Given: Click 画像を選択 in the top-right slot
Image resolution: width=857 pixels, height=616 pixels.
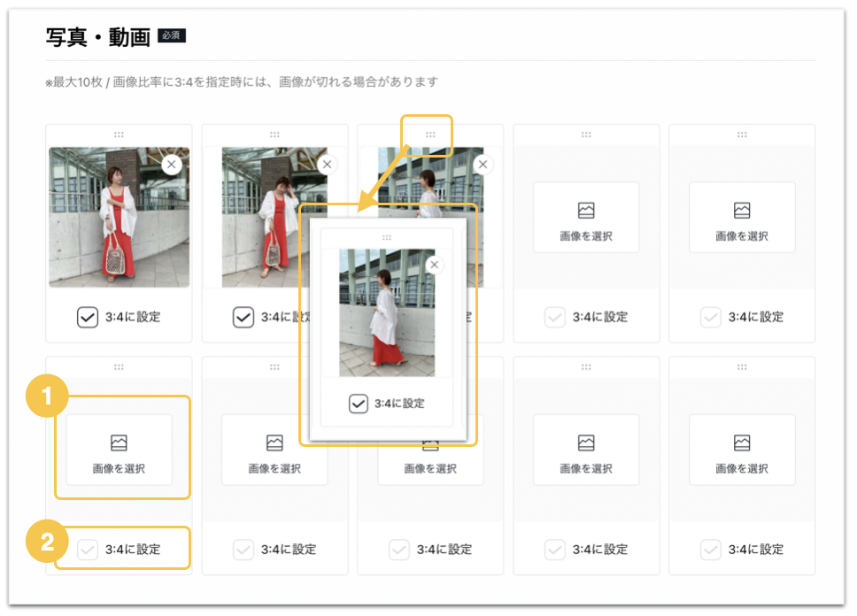Looking at the screenshot, I should pyautogui.click(x=742, y=218).
